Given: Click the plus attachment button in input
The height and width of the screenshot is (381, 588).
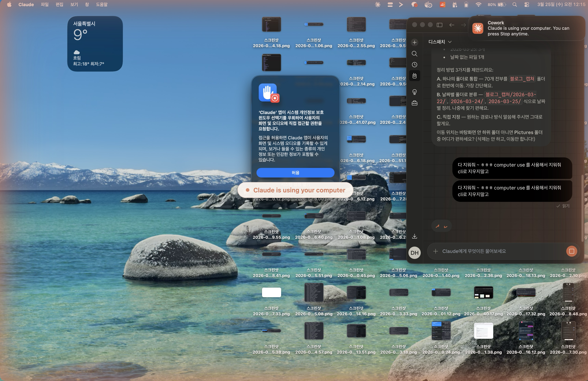Looking at the screenshot, I should [x=436, y=251].
